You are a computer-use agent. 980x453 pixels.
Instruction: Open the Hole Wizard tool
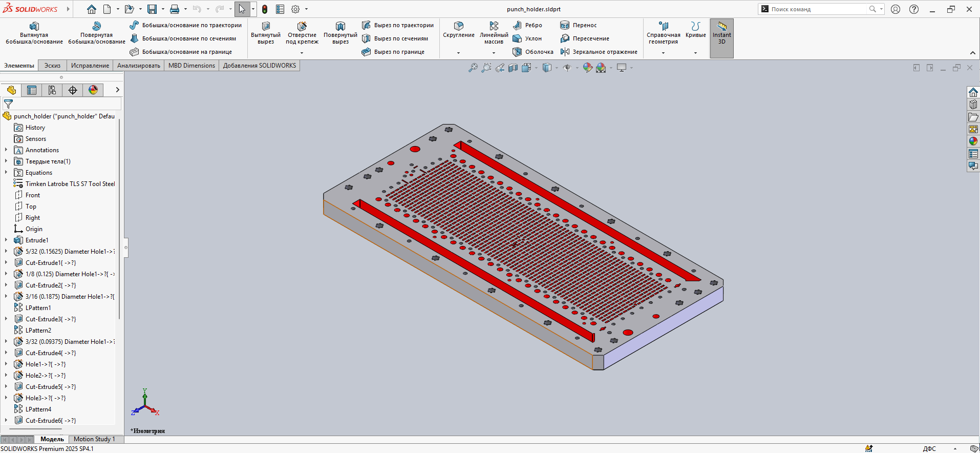tap(302, 27)
